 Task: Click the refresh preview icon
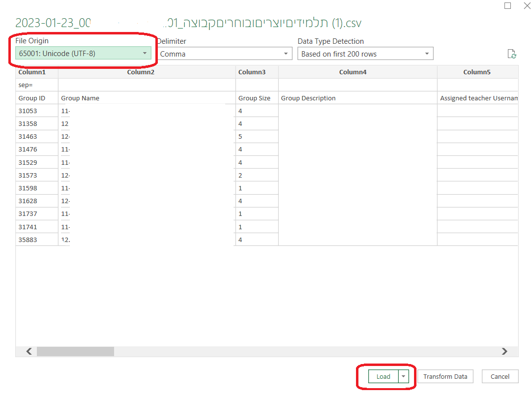pos(511,54)
